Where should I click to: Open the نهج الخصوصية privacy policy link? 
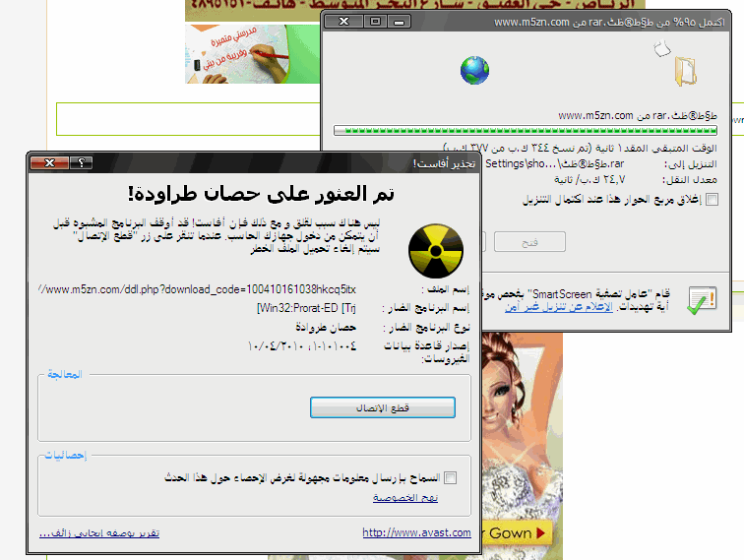[x=405, y=497]
